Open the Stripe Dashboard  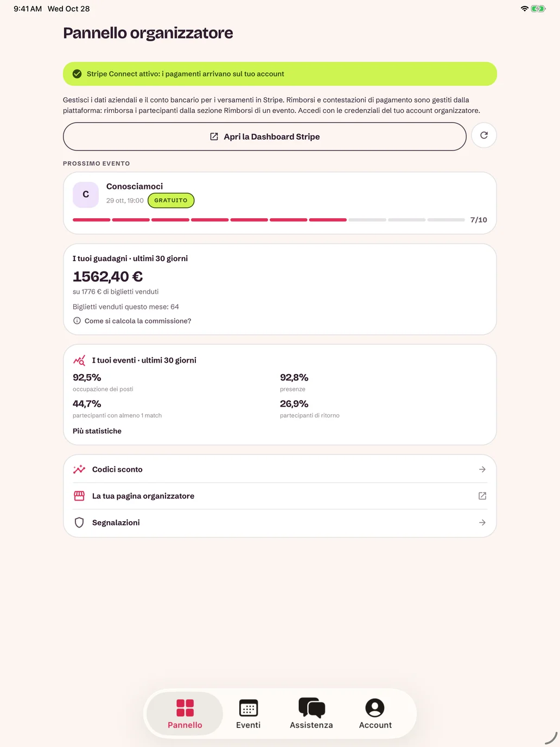[x=265, y=137]
